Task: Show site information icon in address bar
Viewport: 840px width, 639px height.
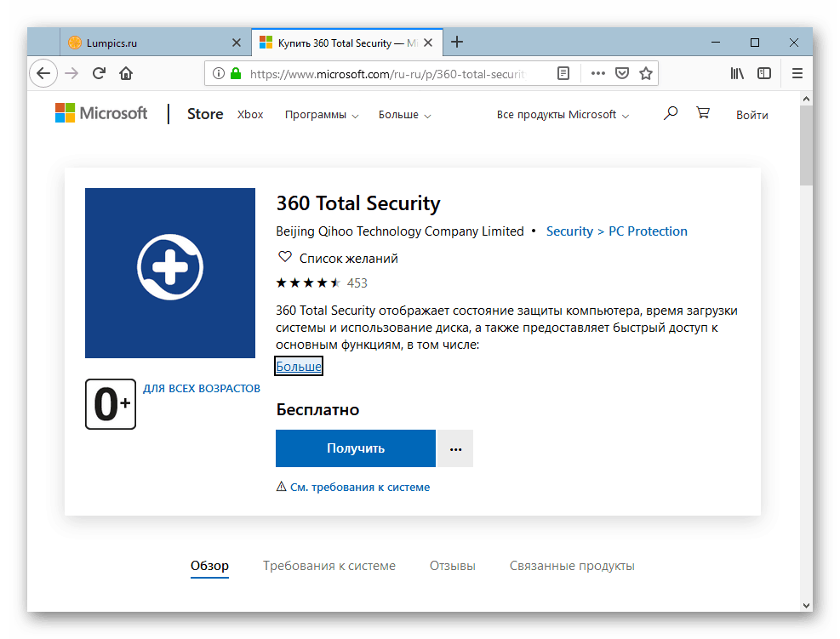Action: coord(218,73)
